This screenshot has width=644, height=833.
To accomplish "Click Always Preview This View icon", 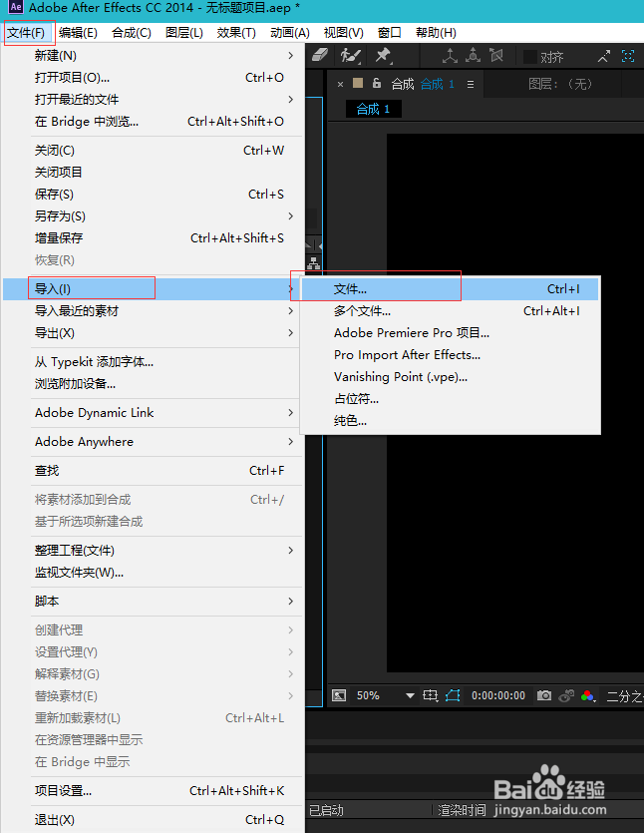I will point(339,695).
